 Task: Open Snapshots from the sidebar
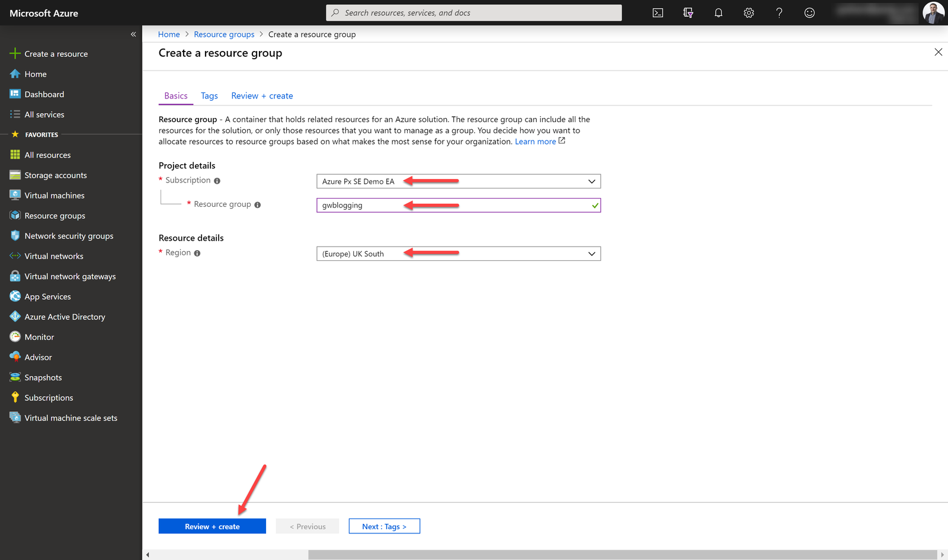point(43,377)
